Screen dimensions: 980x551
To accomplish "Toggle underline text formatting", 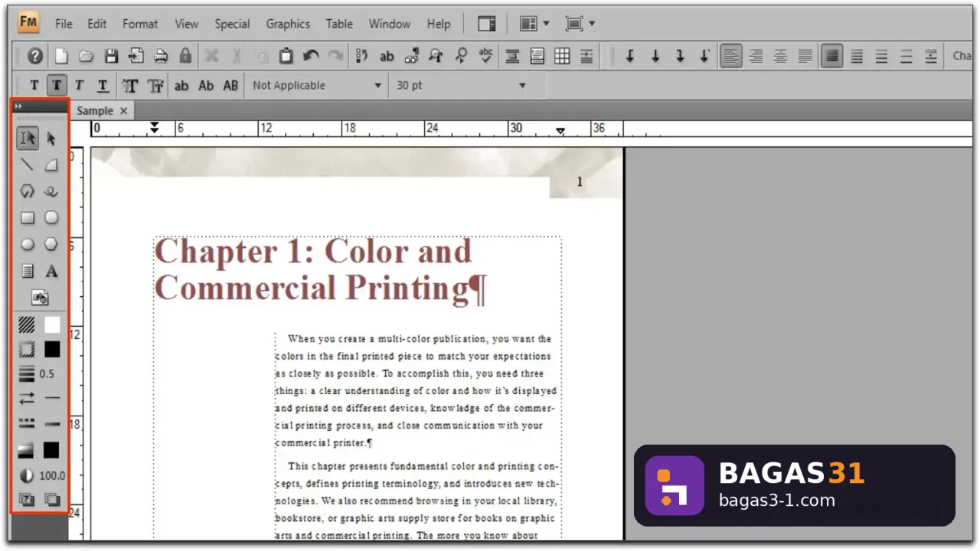I will tap(102, 86).
